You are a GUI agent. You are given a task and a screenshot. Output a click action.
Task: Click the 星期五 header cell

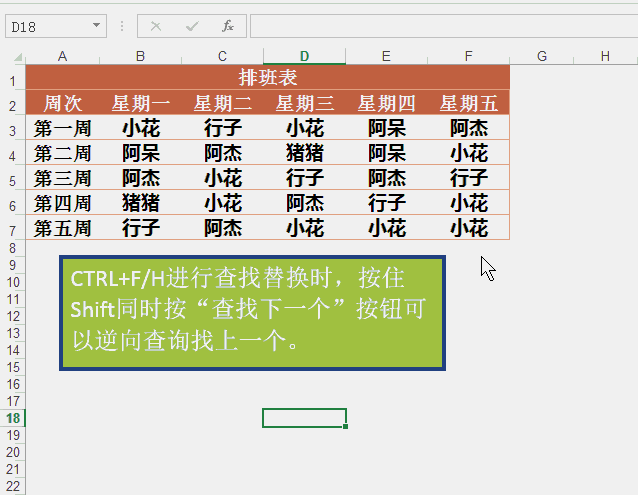(x=468, y=103)
